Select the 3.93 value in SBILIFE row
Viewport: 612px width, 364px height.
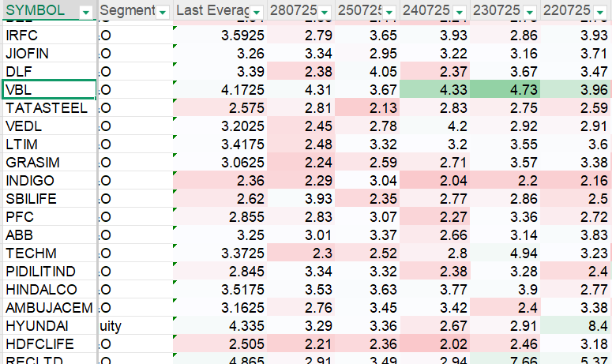click(x=301, y=198)
